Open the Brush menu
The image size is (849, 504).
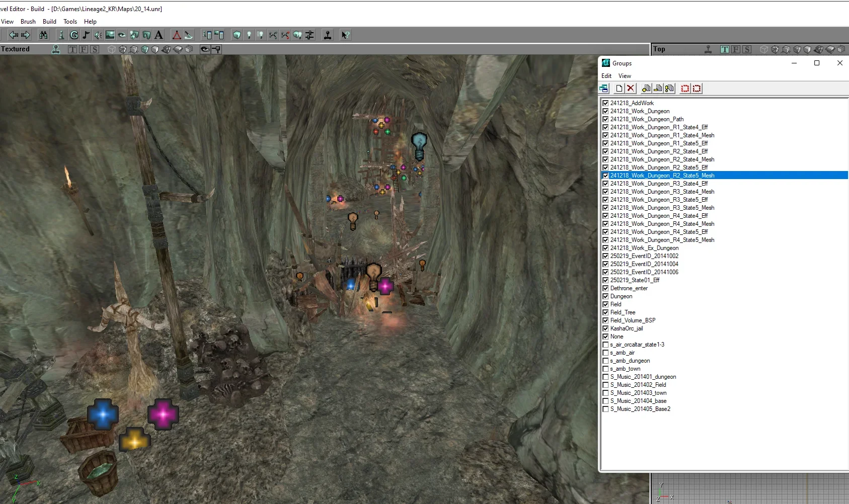(28, 22)
